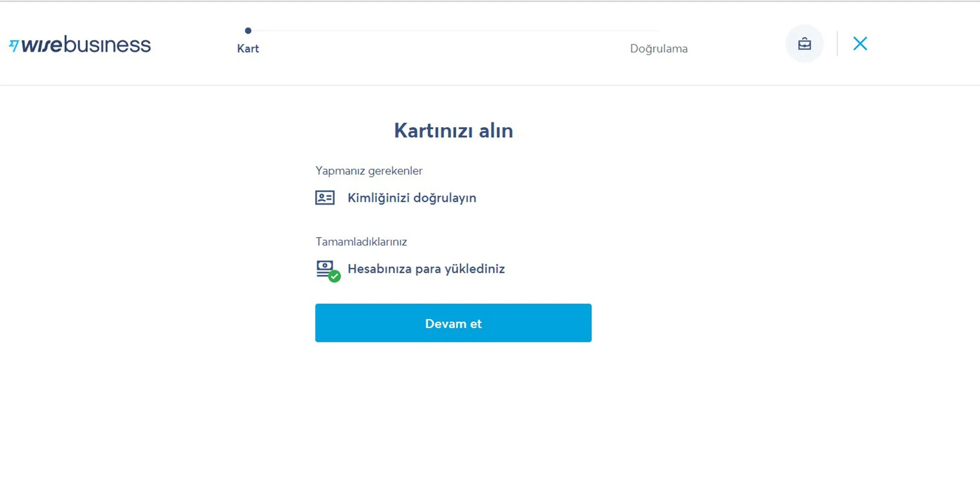Close the card setup flow with X

pyautogui.click(x=860, y=44)
